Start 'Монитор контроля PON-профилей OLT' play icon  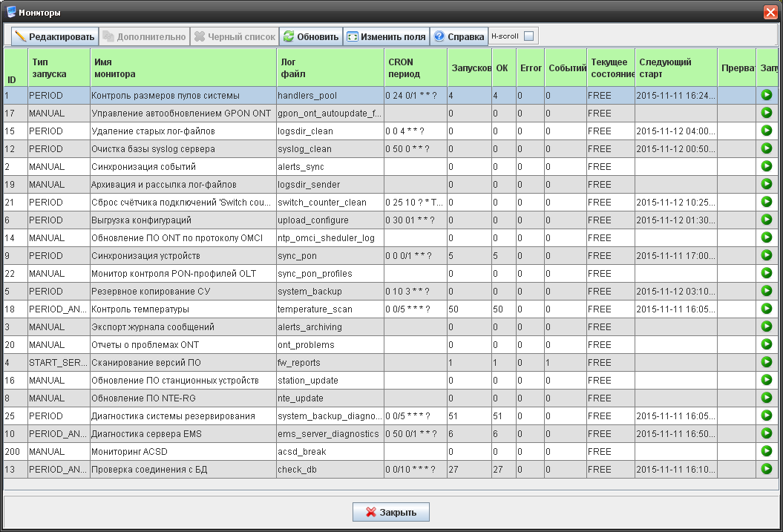coord(767,273)
